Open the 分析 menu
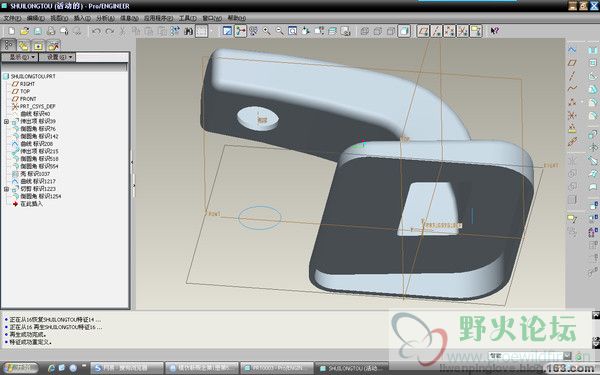The width and height of the screenshot is (600, 375). pyautogui.click(x=105, y=18)
